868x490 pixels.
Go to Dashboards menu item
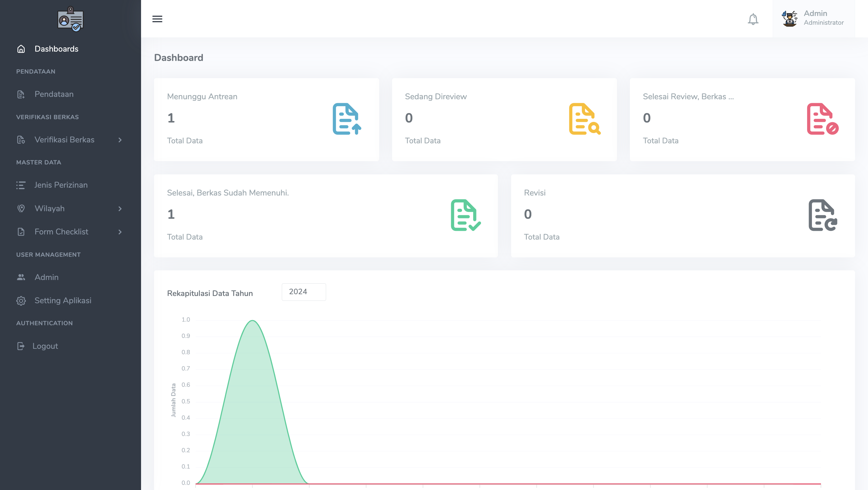coord(56,49)
